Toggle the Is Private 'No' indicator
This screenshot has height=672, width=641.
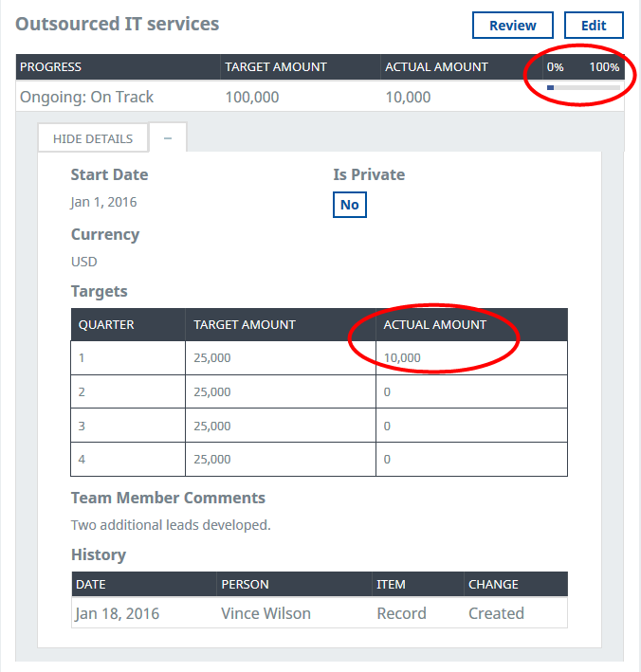coord(349,205)
